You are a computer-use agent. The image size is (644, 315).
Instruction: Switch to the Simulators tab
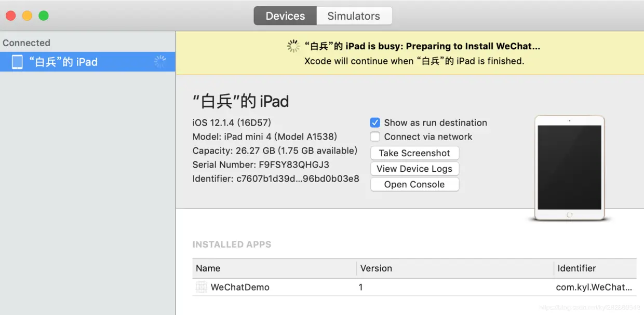[x=354, y=16]
